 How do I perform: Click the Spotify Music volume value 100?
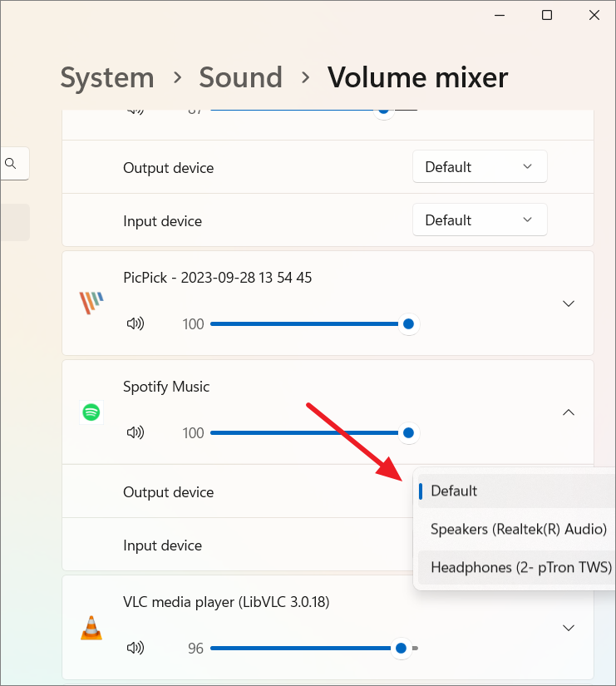pos(193,432)
